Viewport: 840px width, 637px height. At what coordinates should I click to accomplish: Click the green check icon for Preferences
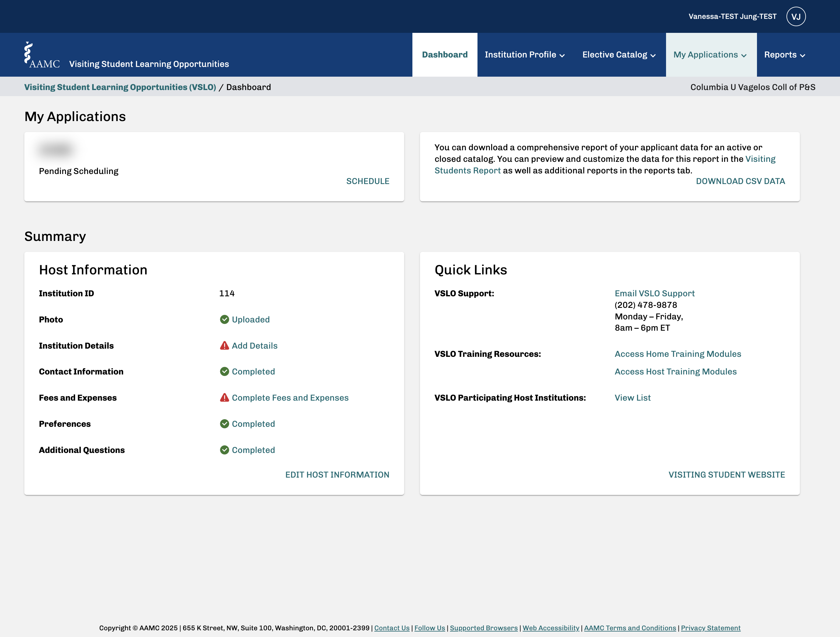224,424
